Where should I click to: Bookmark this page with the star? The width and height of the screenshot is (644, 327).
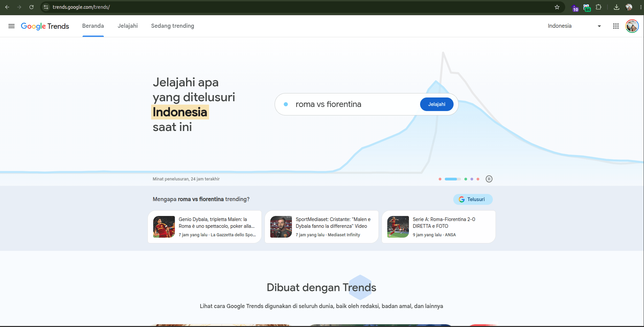(557, 7)
